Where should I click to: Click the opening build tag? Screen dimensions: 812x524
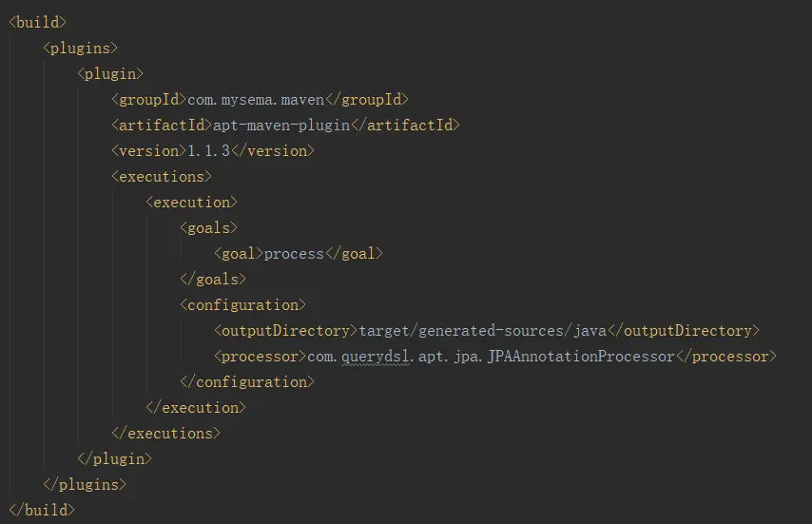point(37,22)
